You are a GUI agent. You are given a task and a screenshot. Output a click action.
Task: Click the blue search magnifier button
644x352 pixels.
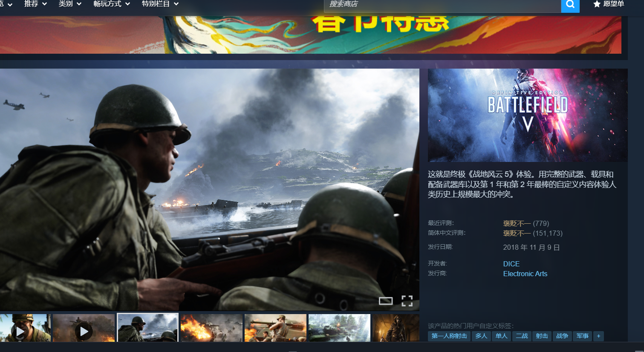click(x=570, y=5)
